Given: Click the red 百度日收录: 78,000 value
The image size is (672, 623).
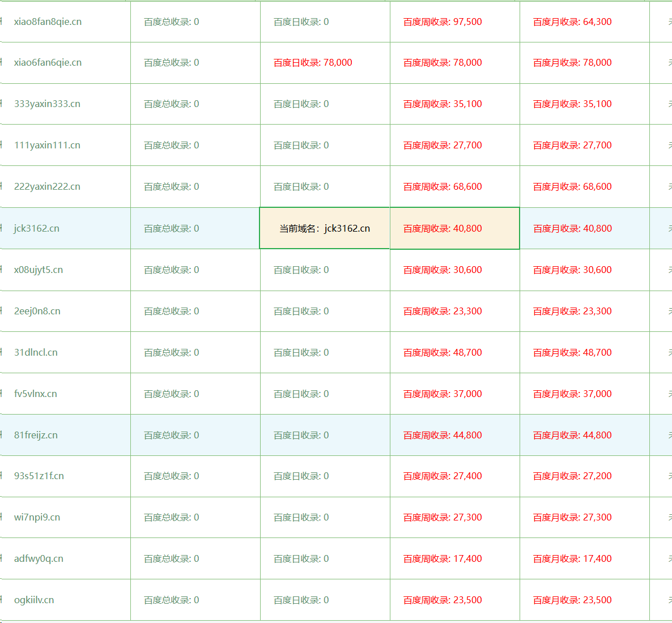Looking at the screenshot, I should point(313,63).
